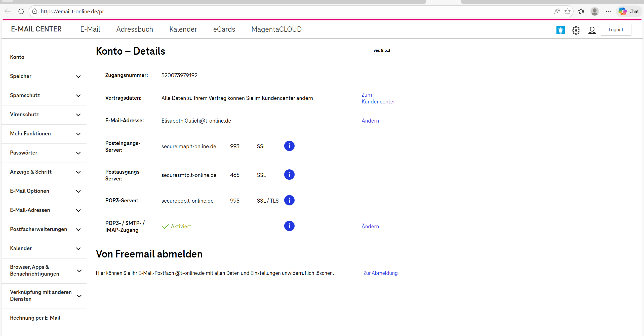Viewport: 644px width, 336px height.
Task: Click Ändern next to the E-Mail-Adresse
Action: click(370, 121)
